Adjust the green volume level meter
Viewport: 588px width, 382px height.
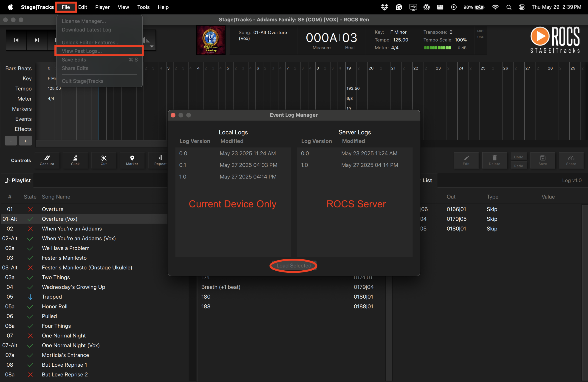pos(437,48)
